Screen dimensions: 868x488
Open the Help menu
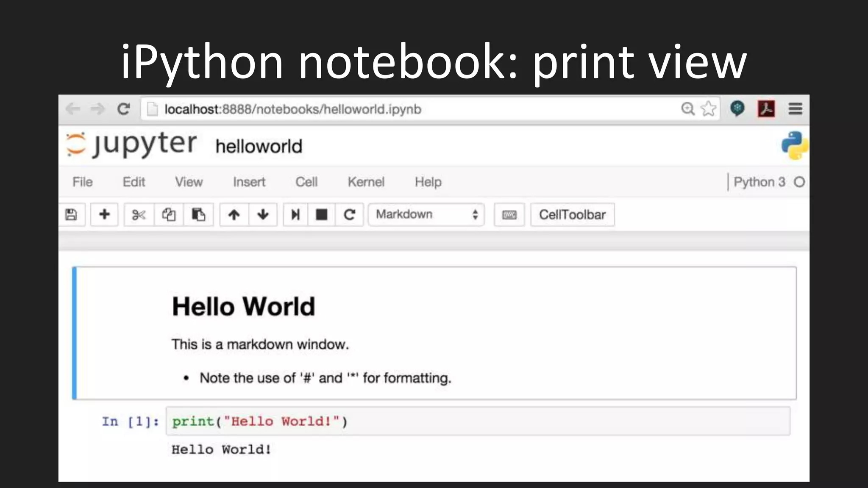428,182
